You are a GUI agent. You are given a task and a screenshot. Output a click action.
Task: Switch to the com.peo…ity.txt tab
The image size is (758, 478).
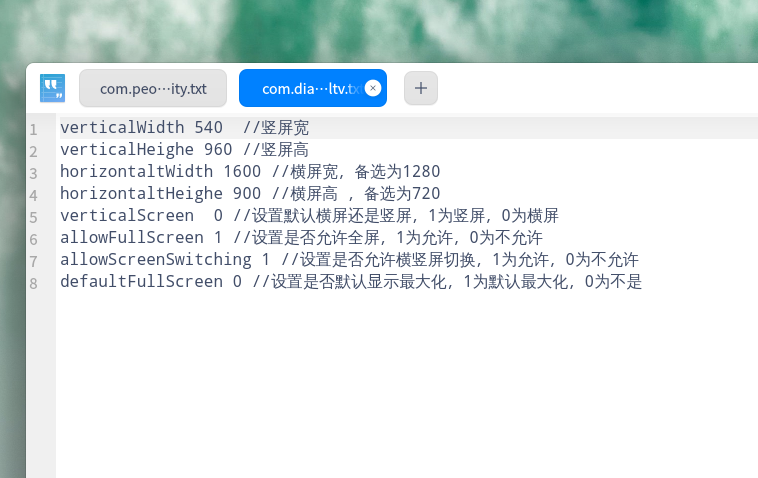click(153, 88)
